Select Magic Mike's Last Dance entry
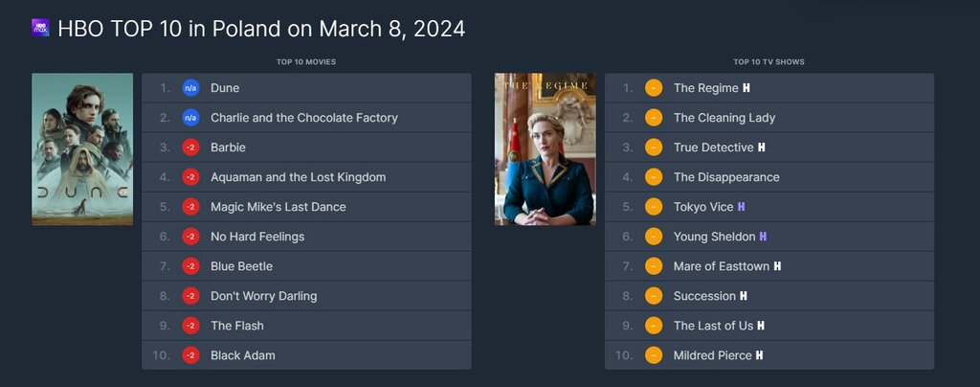 click(306, 207)
